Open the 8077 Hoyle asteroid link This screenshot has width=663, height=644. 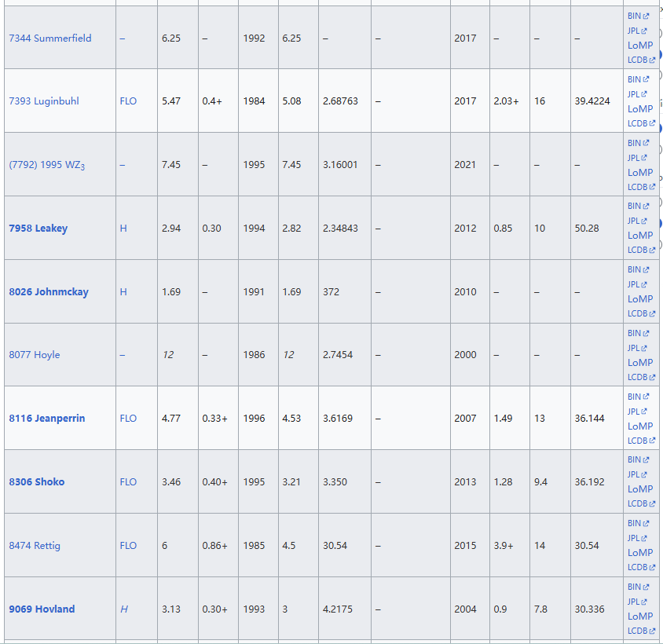[35, 355]
